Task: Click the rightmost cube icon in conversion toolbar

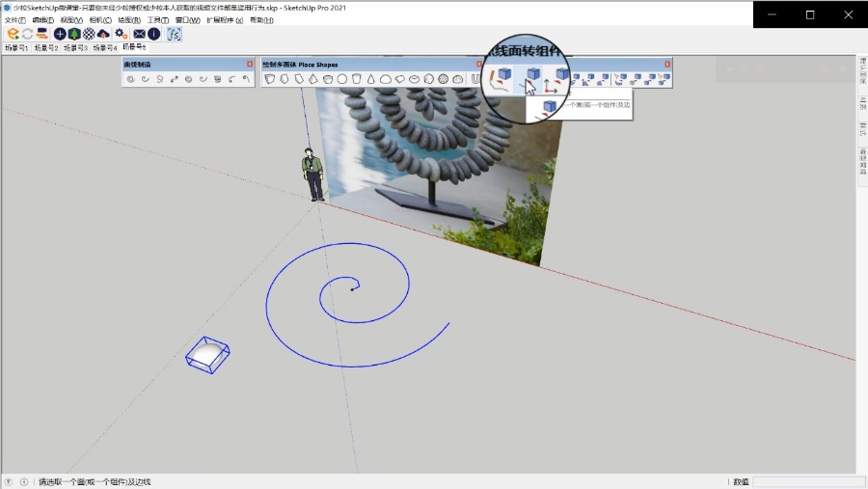Action: [x=664, y=80]
